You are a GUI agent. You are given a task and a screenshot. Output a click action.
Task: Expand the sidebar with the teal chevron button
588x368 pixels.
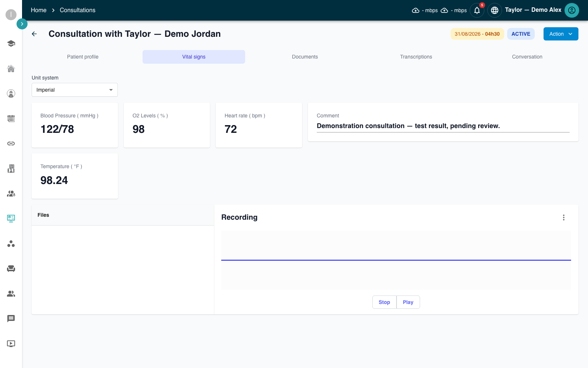pos(22,24)
